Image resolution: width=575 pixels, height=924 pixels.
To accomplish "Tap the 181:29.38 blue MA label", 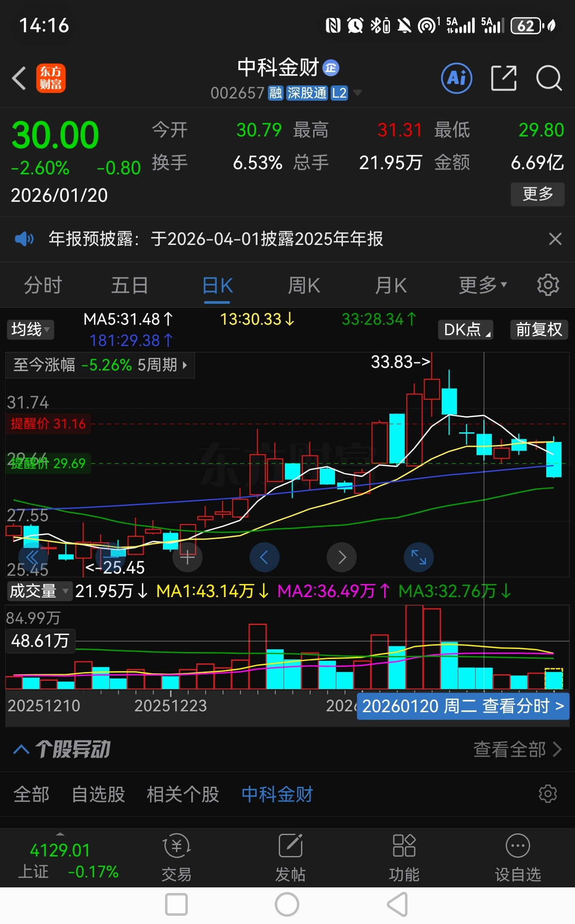I will click(131, 340).
